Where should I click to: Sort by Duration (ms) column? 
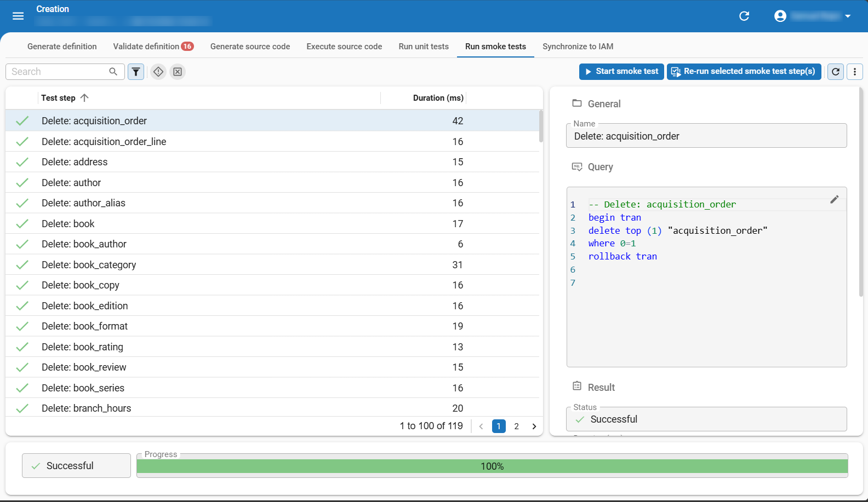(438, 98)
